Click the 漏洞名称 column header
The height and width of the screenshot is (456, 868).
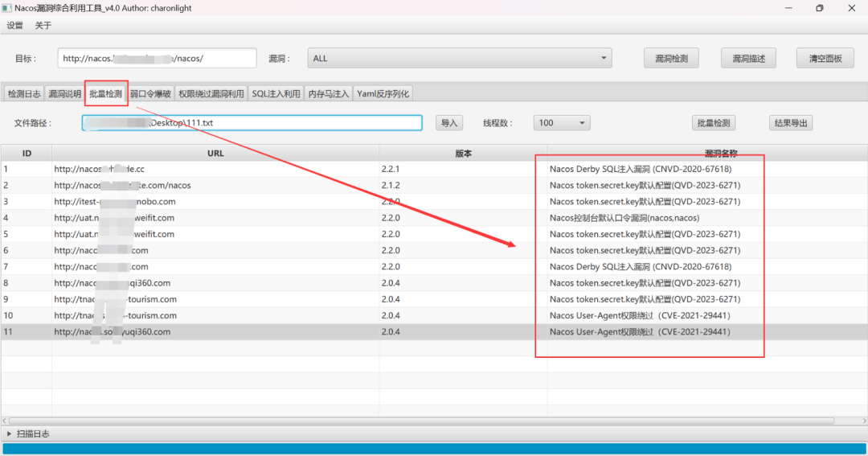pos(721,154)
